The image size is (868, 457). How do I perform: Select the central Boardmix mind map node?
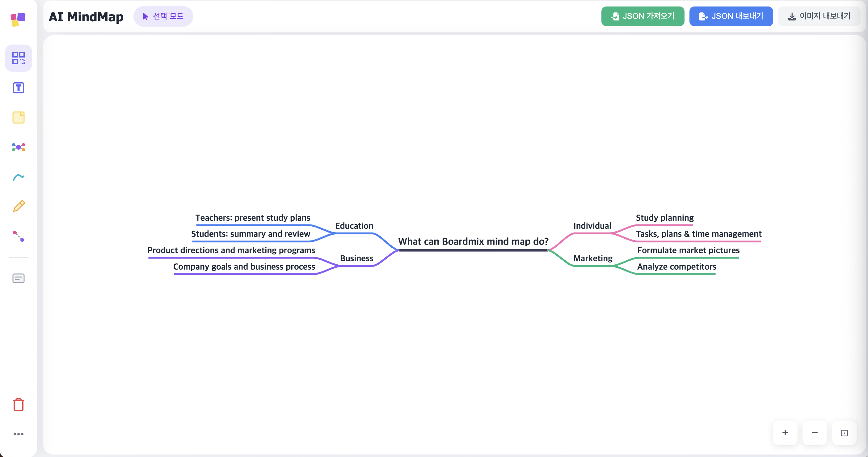pos(473,241)
